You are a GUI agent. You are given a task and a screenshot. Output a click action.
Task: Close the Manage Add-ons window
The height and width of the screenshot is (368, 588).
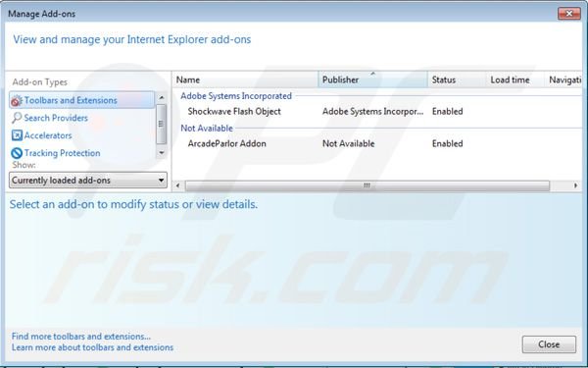pos(568,14)
